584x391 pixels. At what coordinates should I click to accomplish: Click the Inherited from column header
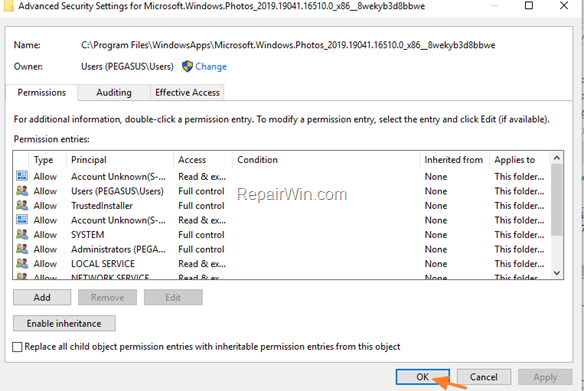(454, 160)
